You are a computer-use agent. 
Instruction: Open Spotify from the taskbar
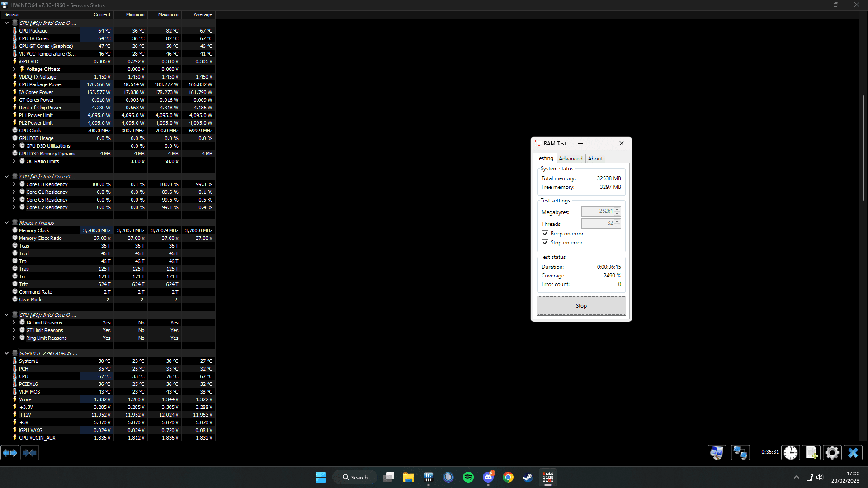tap(468, 477)
